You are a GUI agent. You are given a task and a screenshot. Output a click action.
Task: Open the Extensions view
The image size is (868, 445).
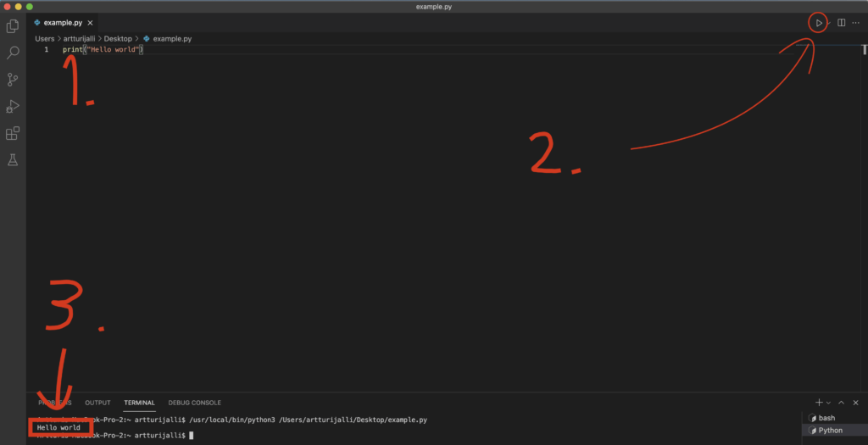tap(12, 133)
